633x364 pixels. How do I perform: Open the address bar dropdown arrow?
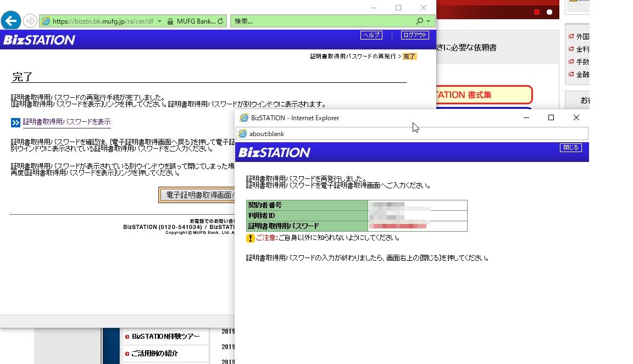coord(159,21)
